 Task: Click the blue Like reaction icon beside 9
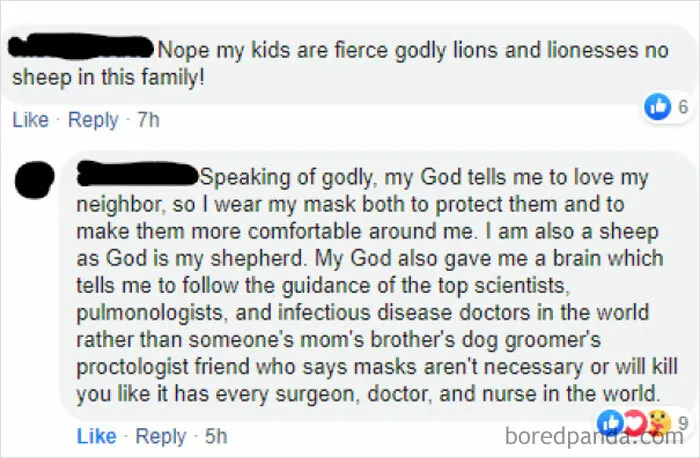(x=610, y=422)
